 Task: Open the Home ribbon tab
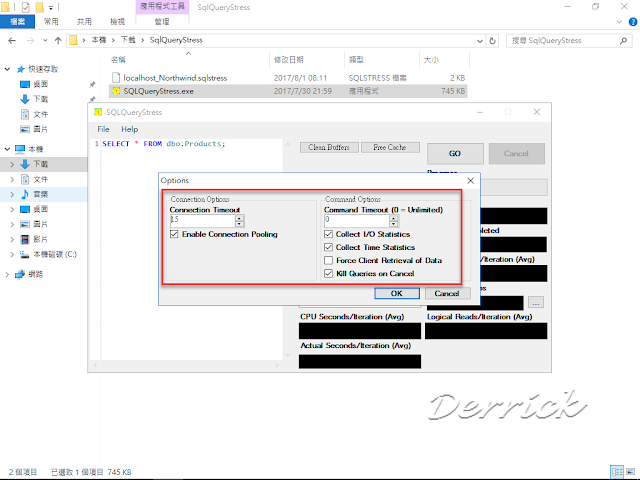click(x=51, y=22)
